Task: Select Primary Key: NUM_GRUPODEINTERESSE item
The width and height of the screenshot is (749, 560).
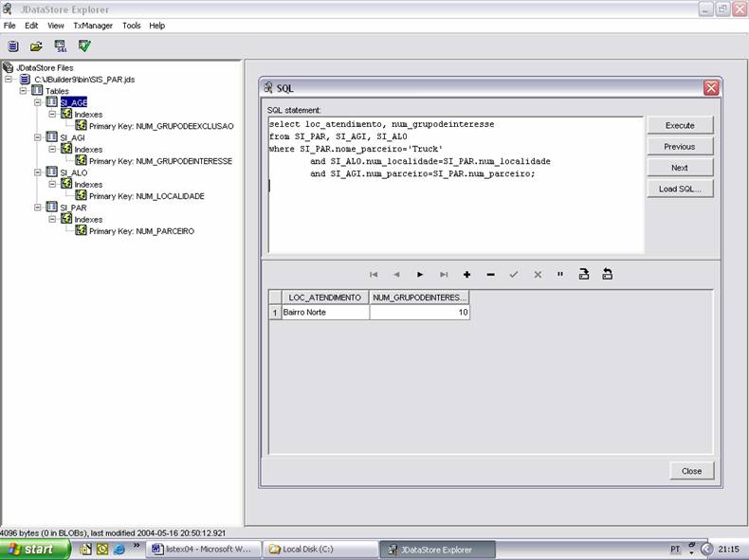Action: [x=160, y=161]
